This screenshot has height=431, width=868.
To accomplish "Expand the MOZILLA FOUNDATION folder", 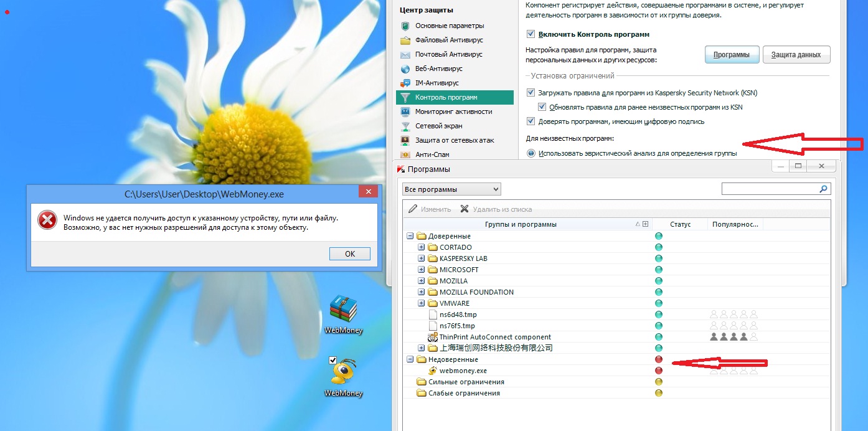I will point(421,292).
